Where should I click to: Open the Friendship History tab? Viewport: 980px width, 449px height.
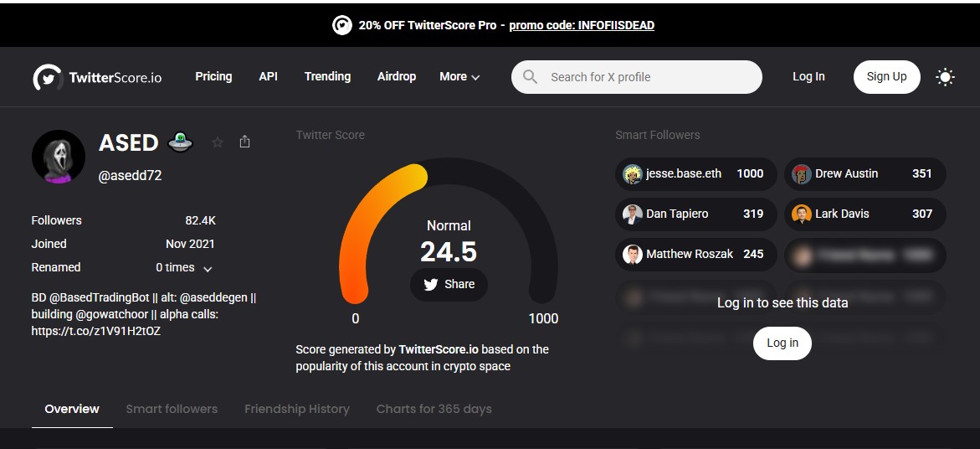[x=296, y=409]
